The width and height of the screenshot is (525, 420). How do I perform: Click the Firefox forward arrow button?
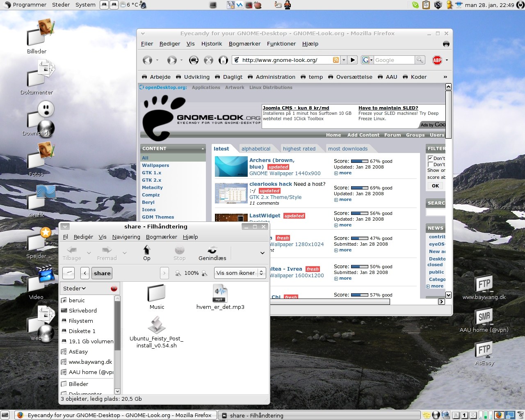[x=171, y=60]
